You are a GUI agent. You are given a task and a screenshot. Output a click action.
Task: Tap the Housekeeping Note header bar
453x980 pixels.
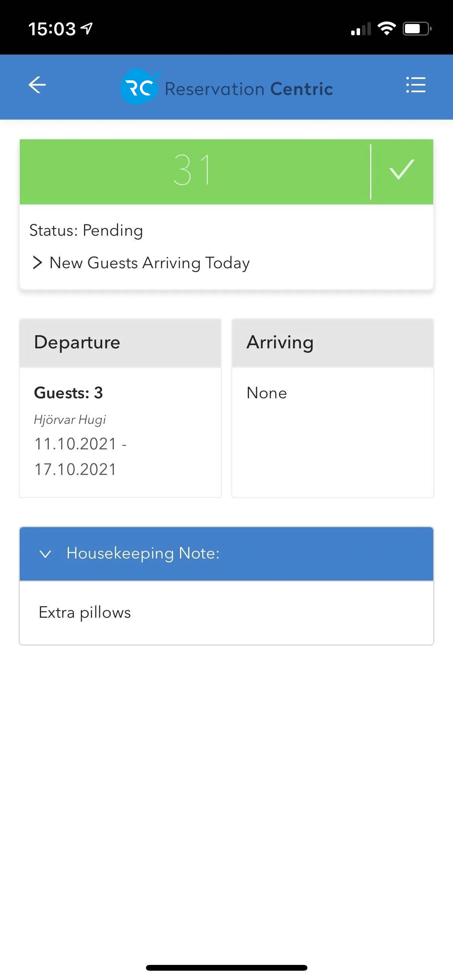226,554
